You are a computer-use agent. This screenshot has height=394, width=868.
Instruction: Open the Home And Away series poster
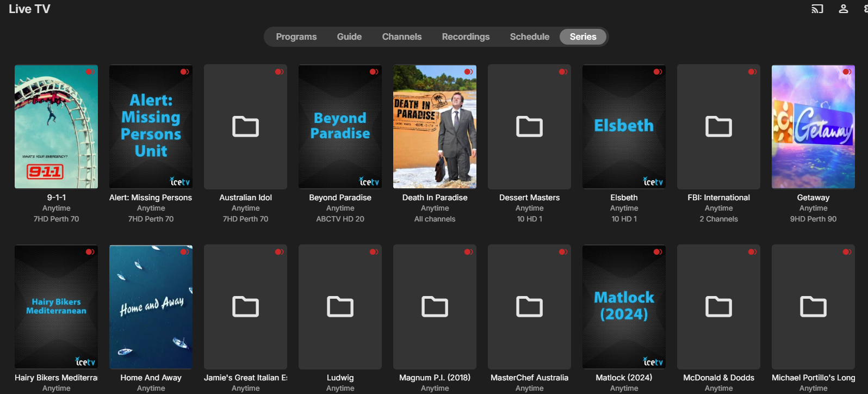pos(151,307)
